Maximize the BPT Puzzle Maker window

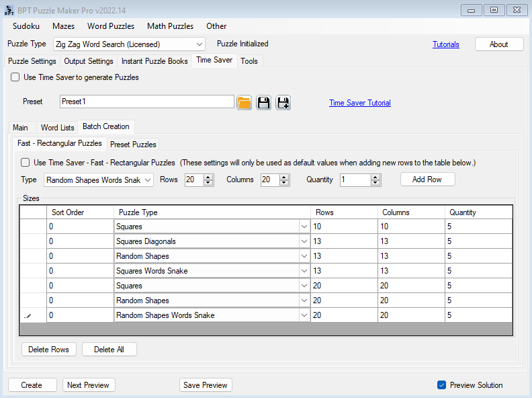coord(494,10)
